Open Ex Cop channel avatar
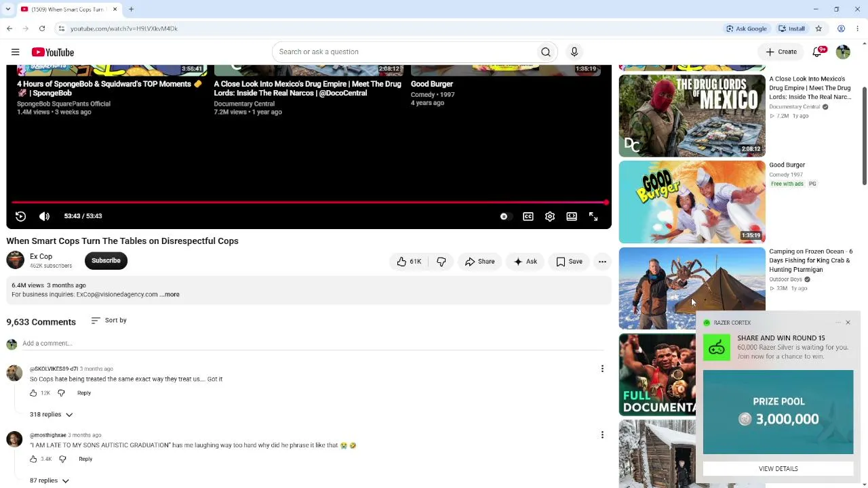This screenshot has width=868, height=488. (15, 260)
